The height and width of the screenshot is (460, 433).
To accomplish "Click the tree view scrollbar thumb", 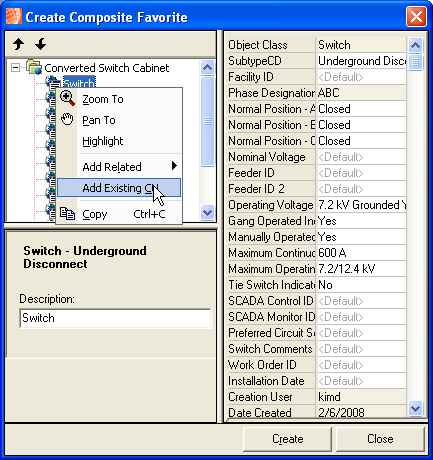I will coord(207,121).
